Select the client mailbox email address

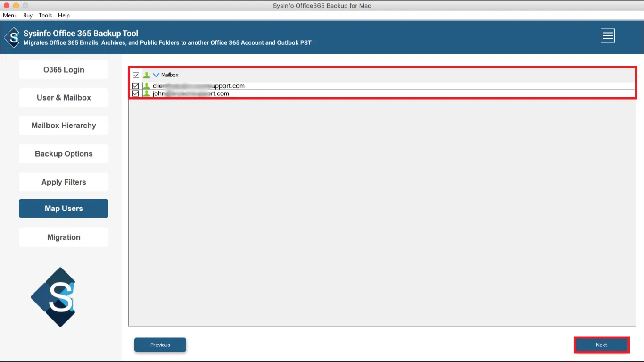click(198, 86)
